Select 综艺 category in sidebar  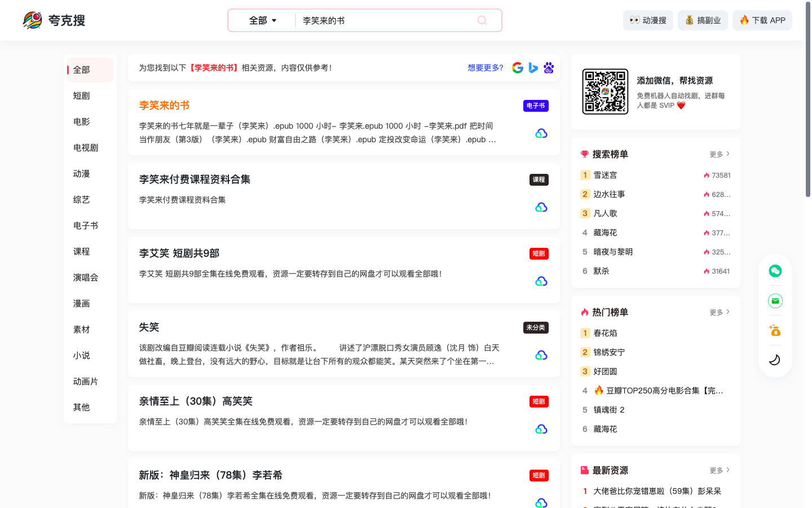[90, 200]
